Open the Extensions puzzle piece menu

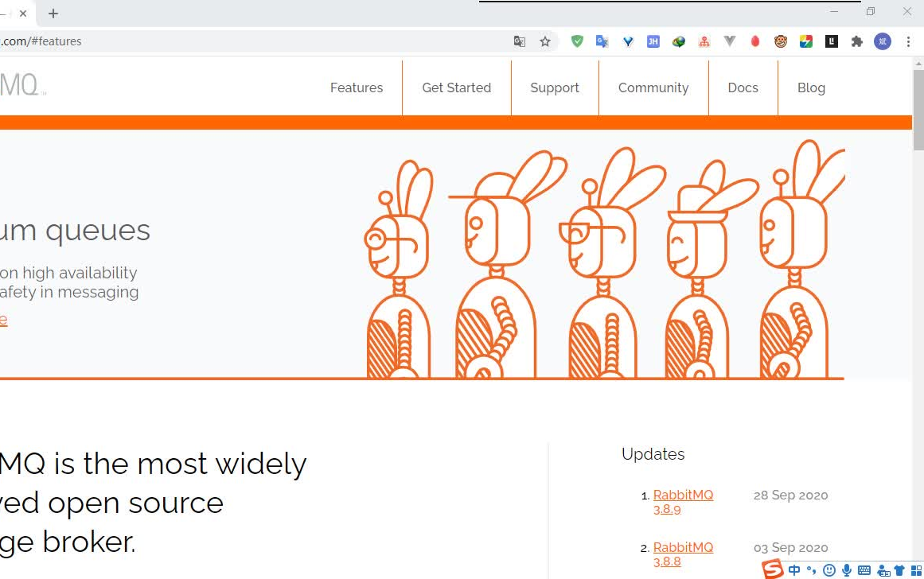[x=857, y=41]
